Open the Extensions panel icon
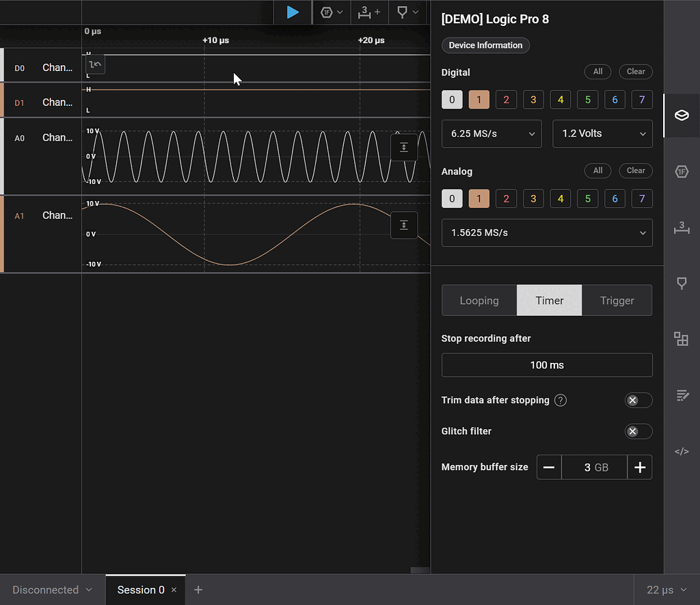700x605 pixels. click(681, 338)
